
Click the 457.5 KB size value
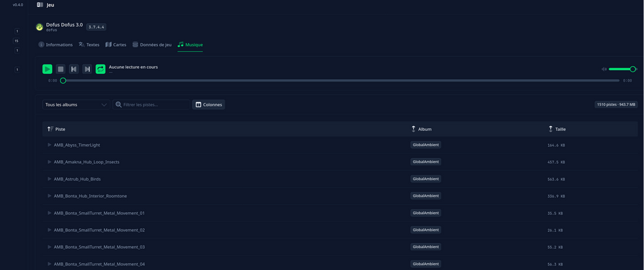tap(556, 162)
